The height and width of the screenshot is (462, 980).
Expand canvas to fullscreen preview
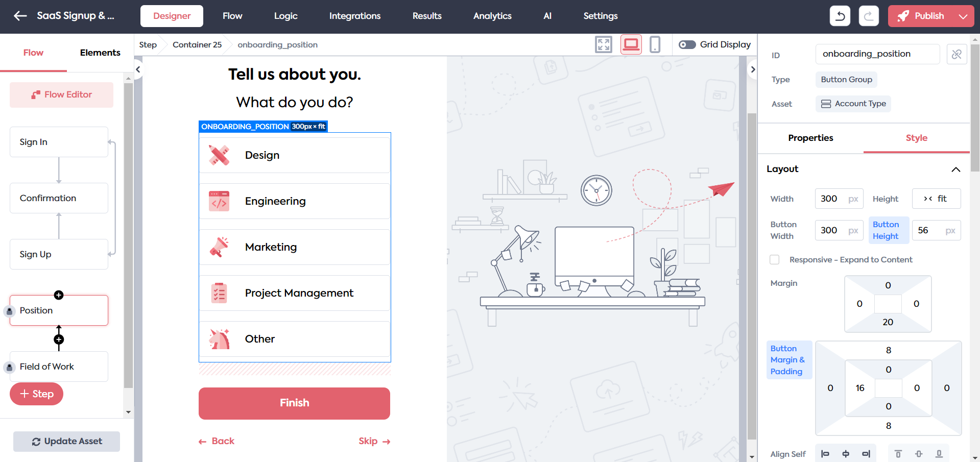(603, 44)
